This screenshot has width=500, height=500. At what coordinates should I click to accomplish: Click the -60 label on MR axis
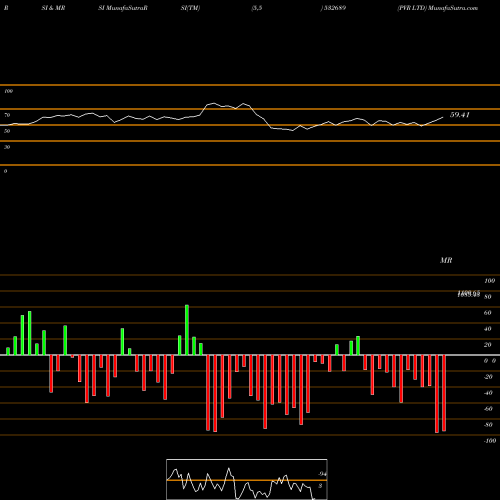(x=488, y=409)
